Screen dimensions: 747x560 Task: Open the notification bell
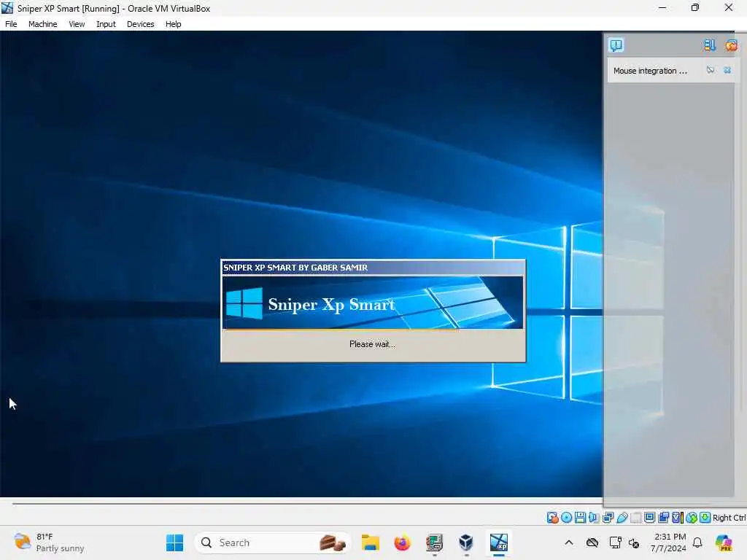[x=697, y=542]
